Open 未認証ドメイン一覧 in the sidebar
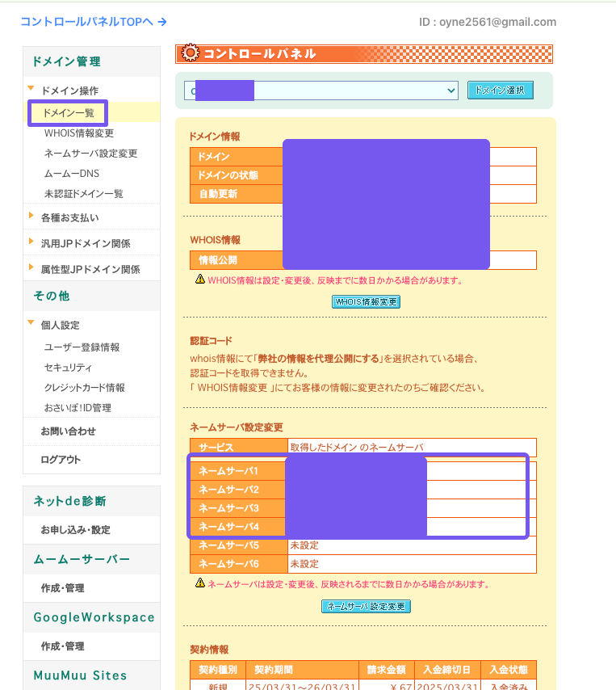Image resolution: width=616 pixels, height=690 pixels. tap(83, 194)
